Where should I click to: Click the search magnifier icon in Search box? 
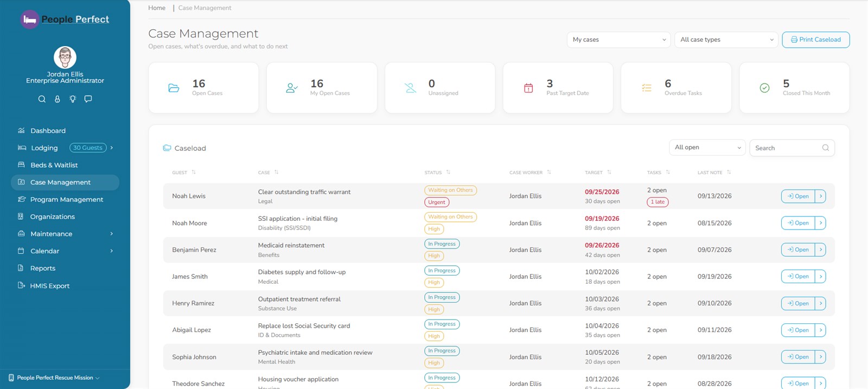[x=826, y=148]
